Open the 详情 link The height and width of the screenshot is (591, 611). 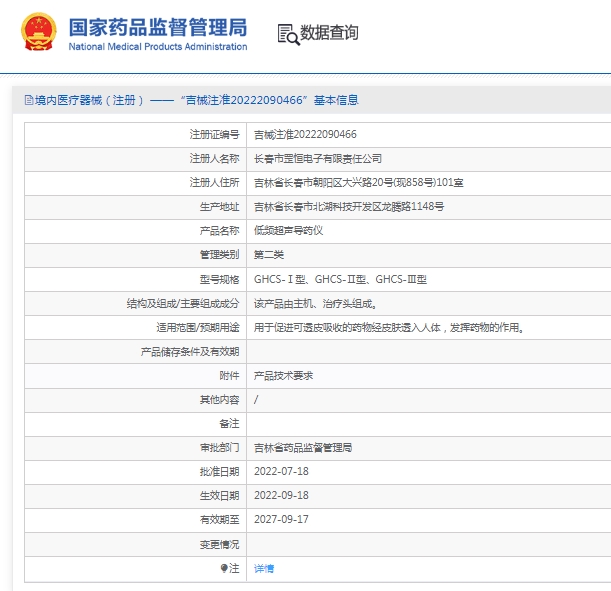(264, 568)
